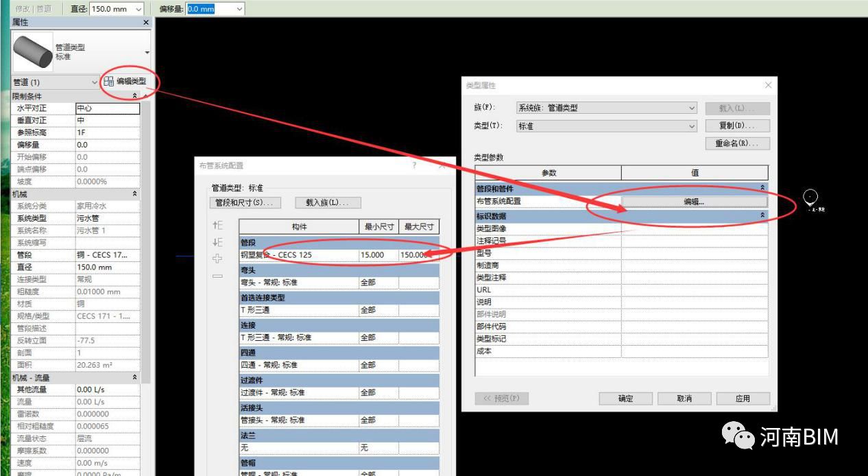The height and width of the screenshot is (476, 868).
Task: Click the help question mark in 布管系统配置
Action: [414, 165]
